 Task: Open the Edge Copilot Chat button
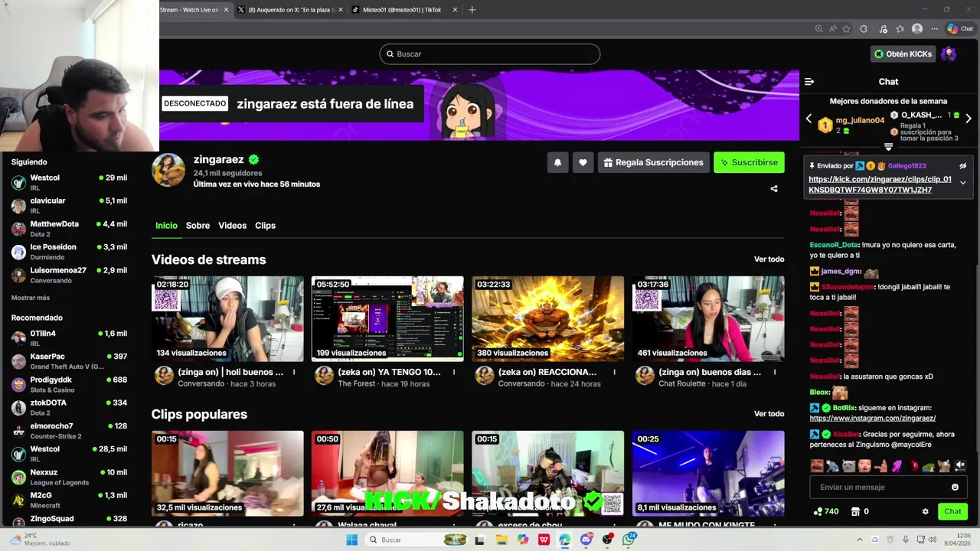pyautogui.click(x=960, y=29)
